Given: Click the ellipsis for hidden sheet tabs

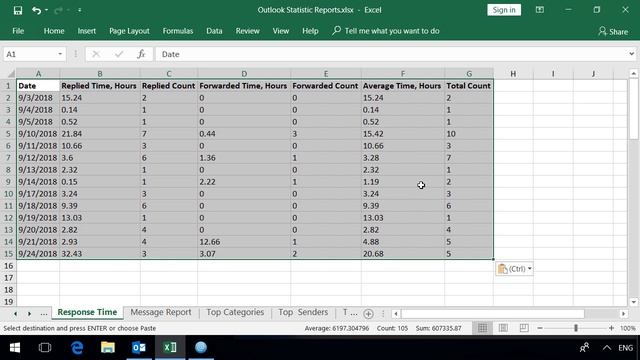Looking at the screenshot, I should click(x=44, y=313).
